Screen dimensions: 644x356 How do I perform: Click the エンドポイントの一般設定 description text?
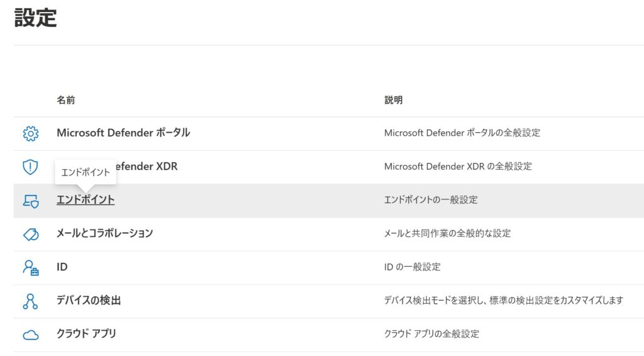tap(431, 200)
